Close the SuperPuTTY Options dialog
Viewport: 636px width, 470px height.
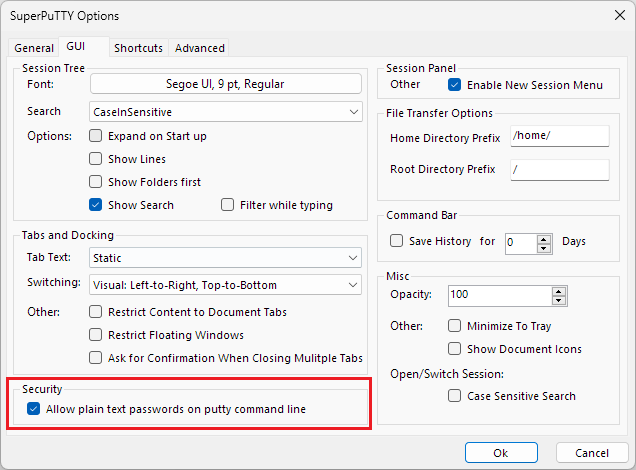coord(619,15)
